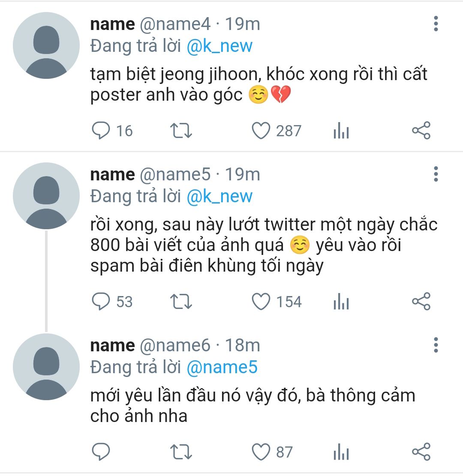Share @name5's tweet
Image resolution: width=463 pixels, height=476 pixels.
tap(421, 302)
